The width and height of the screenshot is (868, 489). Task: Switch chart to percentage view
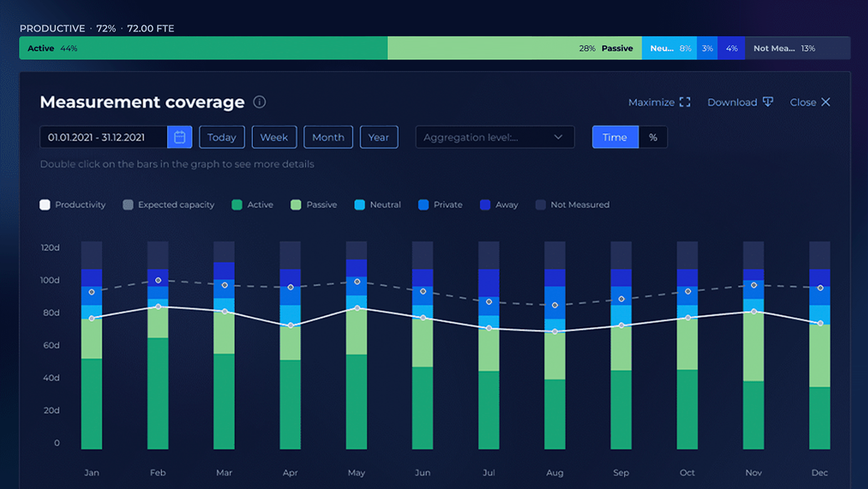click(x=653, y=137)
